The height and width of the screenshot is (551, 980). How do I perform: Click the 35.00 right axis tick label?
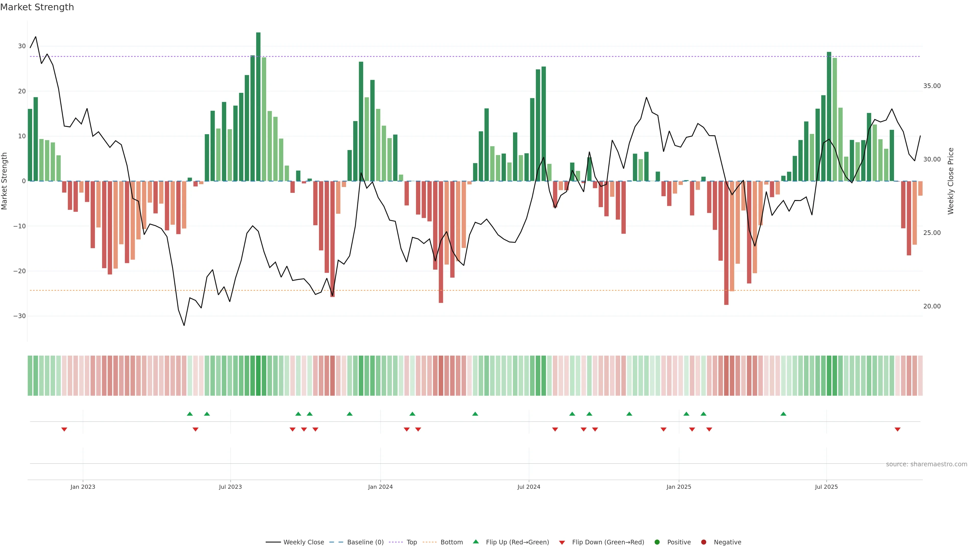pyautogui.click(x=932, y=86)
